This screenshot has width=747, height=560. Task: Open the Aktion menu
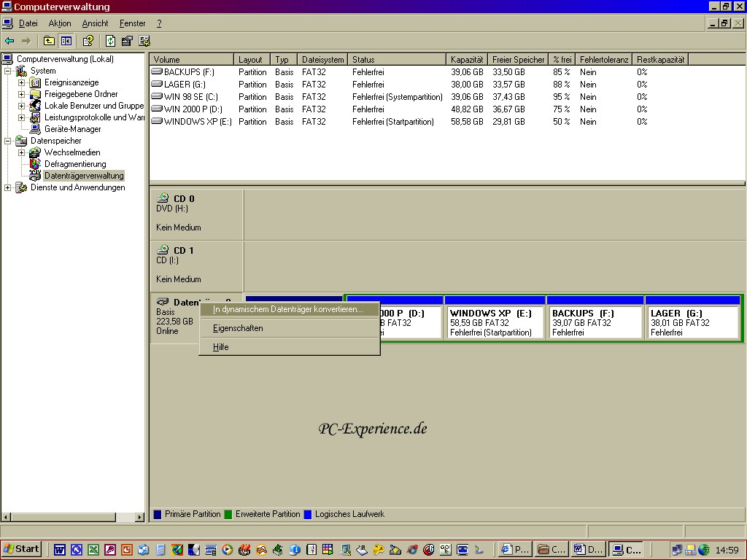coord(60,23)
